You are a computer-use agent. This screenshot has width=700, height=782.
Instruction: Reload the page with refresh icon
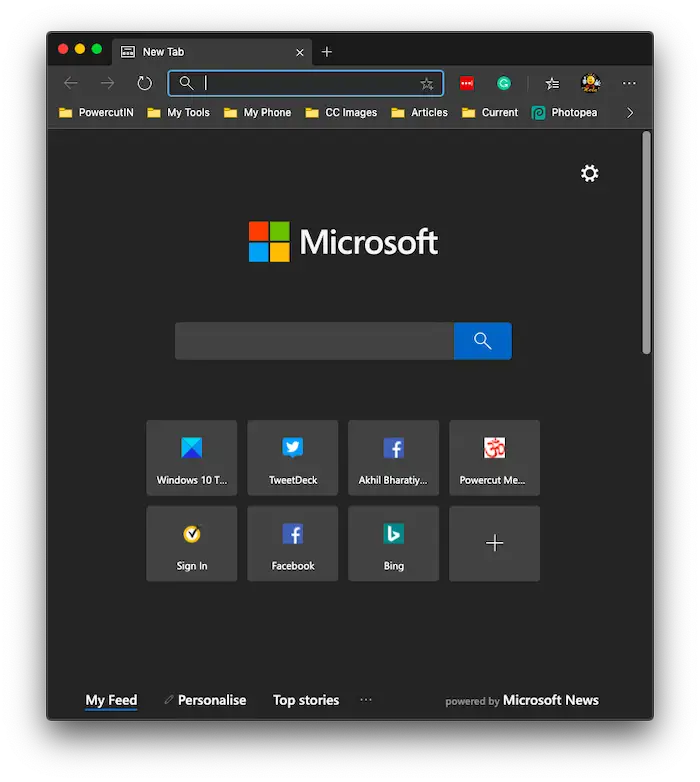tap(145, 83)
